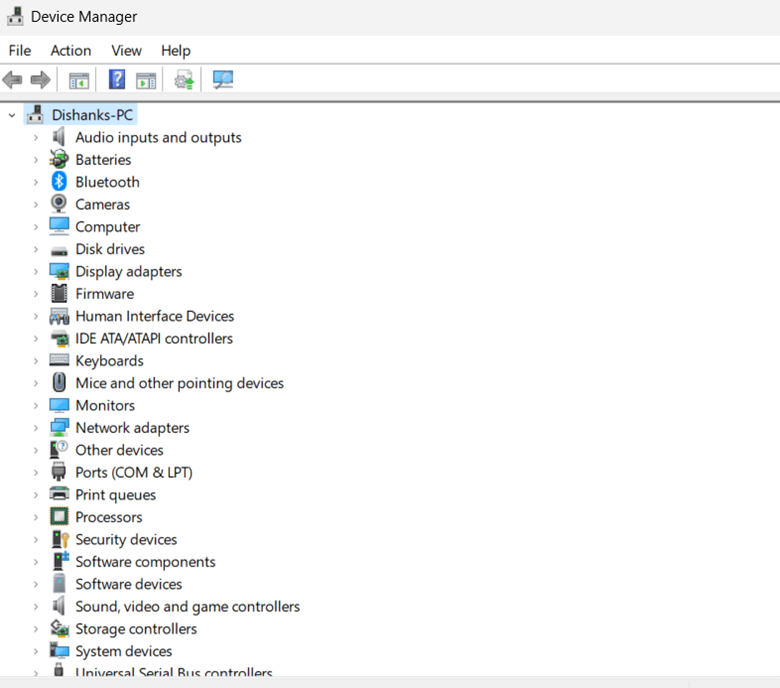The width and height of the screenshot is (780, 688).
Task: Click the Back arrow toolbar icon
Action: (x=12, y=80)
